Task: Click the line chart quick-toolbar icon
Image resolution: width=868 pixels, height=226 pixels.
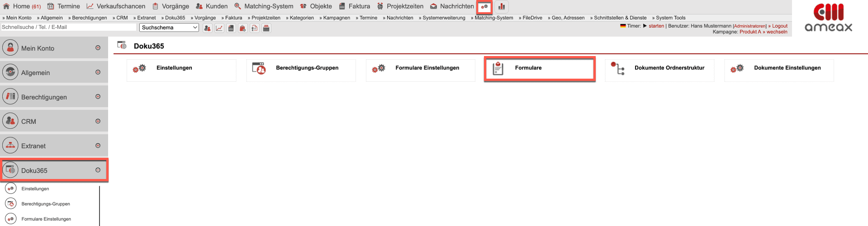Action: [219, 28]
